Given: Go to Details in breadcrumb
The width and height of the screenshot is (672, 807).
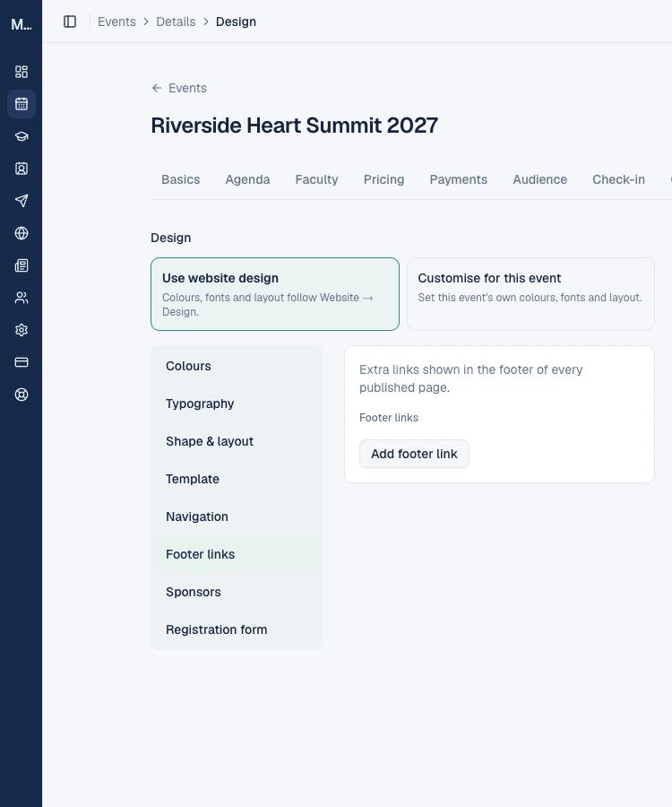Looking at the screenshot, I should coord(176,22).
